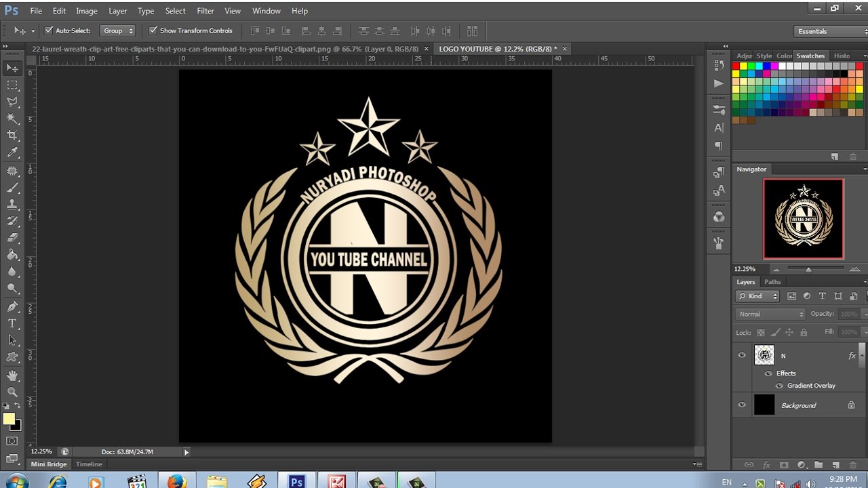The image size is (868, 488).
Task: Toggle Lock position
Action: (789, 333)
